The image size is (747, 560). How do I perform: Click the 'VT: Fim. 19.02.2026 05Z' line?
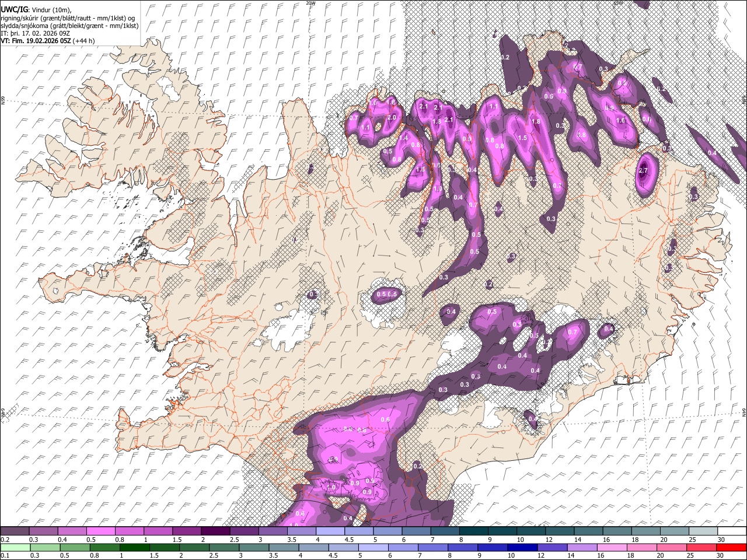click(36, 41)
